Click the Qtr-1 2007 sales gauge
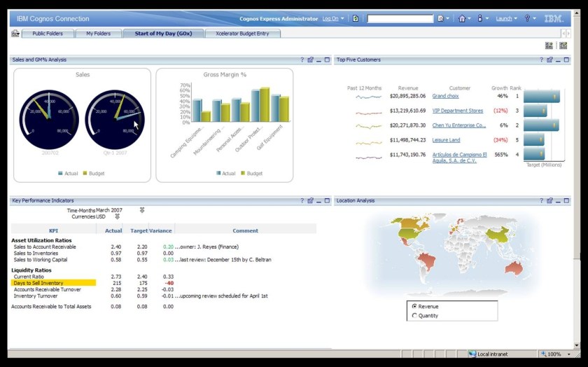Screen dimensions: 588x367 click(x=115, y=119)
